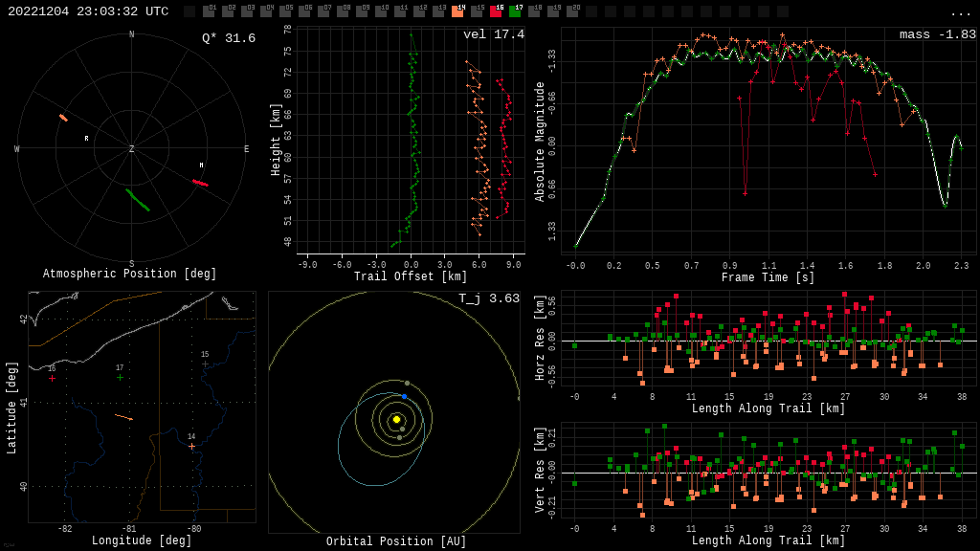Screen dimensions: 980x551
Task: Open the three-dot overflow menu
Action: click(x=960, y=12)
